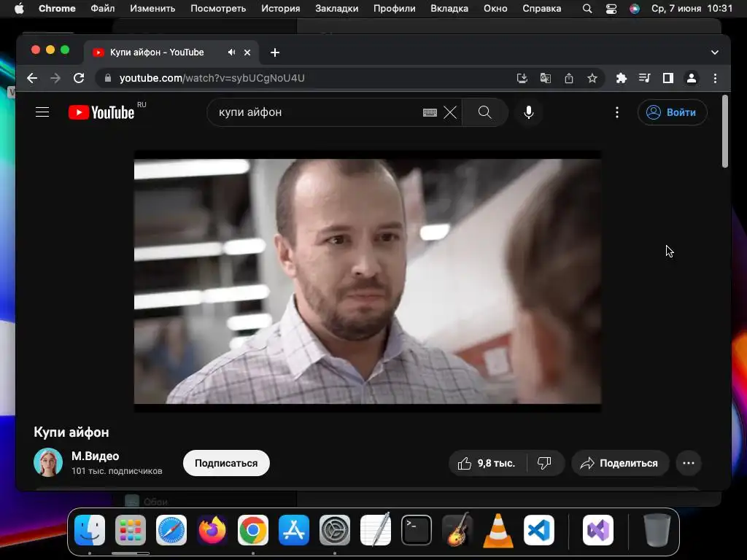The height and width of the screenshot is (560, 747).
Task: Open the М.Видео channel avatar
Action: (48, 462)
